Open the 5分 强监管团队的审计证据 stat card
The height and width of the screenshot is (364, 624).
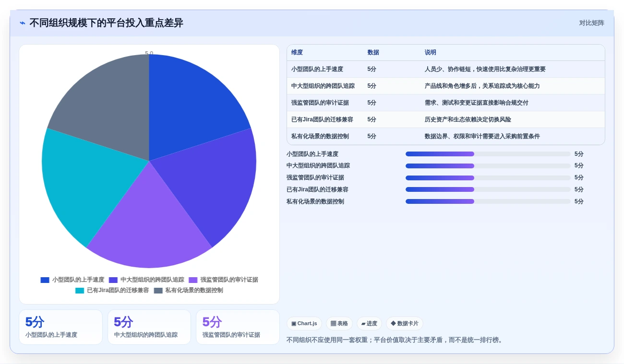pyautogui.click(x=238, y=327)
